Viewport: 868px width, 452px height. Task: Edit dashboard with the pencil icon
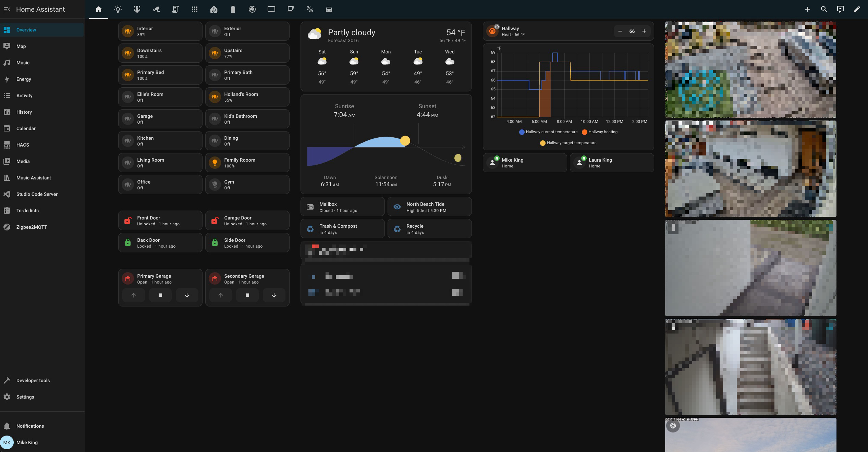pos(857,9)
